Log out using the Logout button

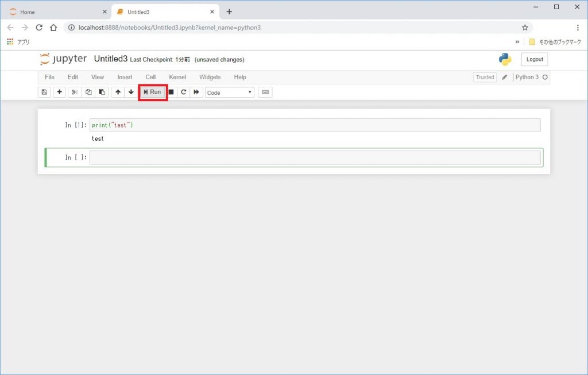pyautogui.click(x=535, y=59)
